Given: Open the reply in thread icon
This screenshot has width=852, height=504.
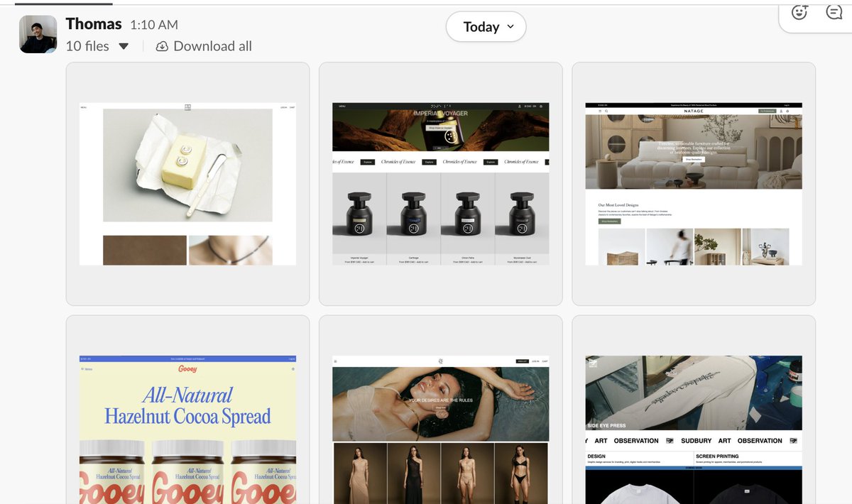Looking at the screenshot, I should pos(834,12).
